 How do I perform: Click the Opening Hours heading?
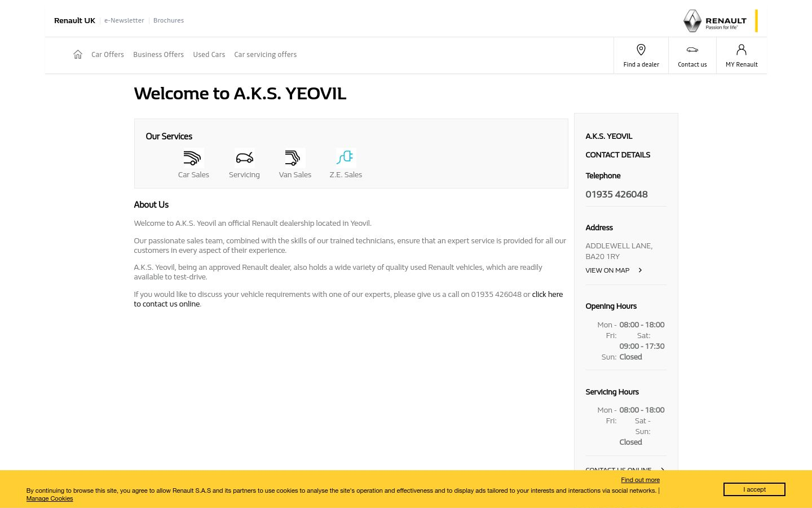(611, 306)
